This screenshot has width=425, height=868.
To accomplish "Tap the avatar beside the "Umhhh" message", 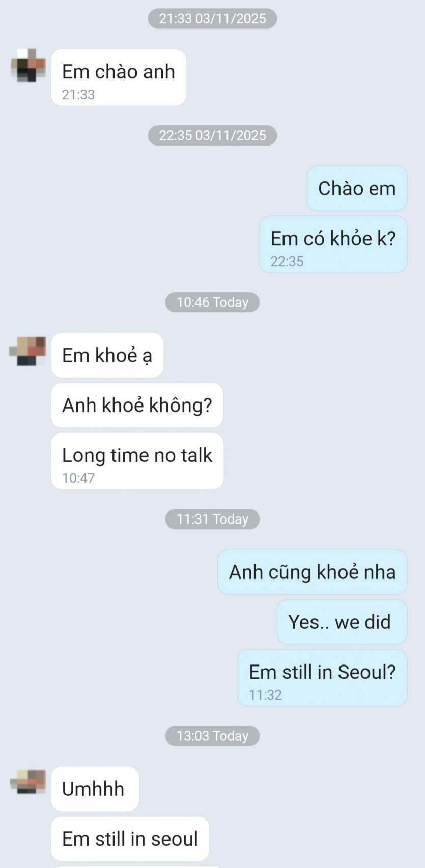I will click(x=29, y=782).
